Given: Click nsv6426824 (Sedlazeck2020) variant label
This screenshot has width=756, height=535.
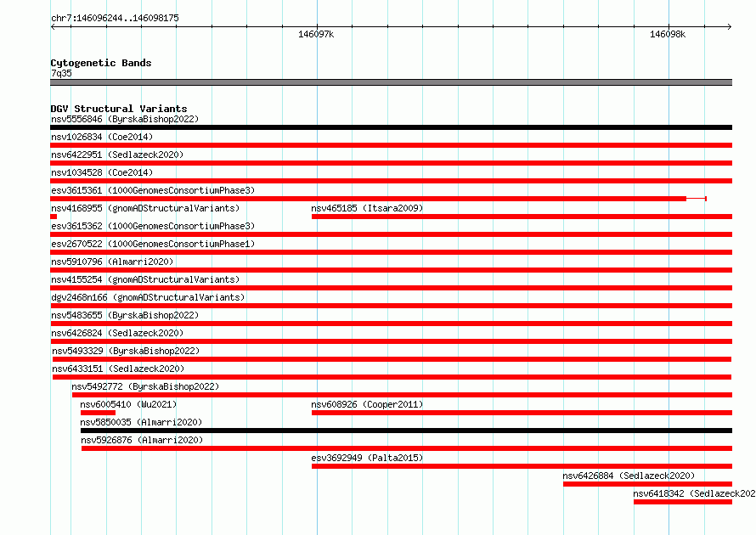Looking at the screenshot, I should (117, 333).
